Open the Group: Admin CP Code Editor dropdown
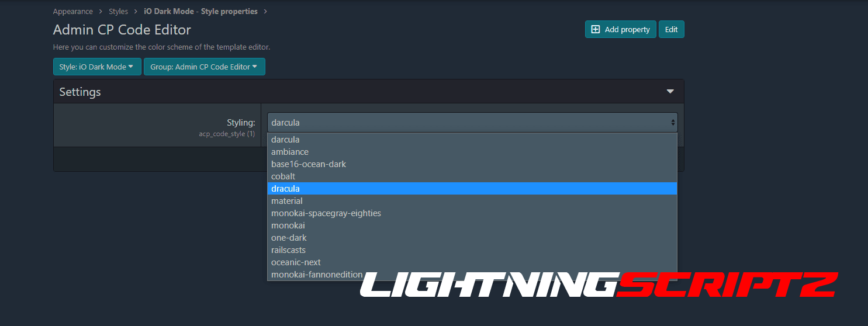 coord(204,67)
